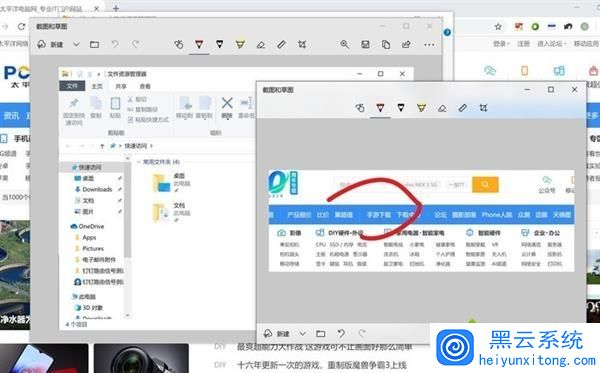Click the browser forward arrow
The image size is (600, 373).
5,26
